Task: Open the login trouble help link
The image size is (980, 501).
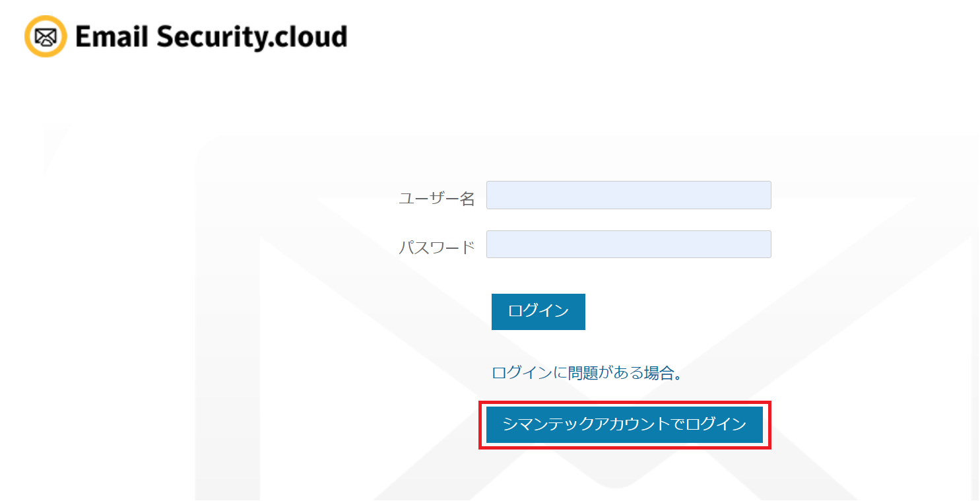Action: pos(587,373)
